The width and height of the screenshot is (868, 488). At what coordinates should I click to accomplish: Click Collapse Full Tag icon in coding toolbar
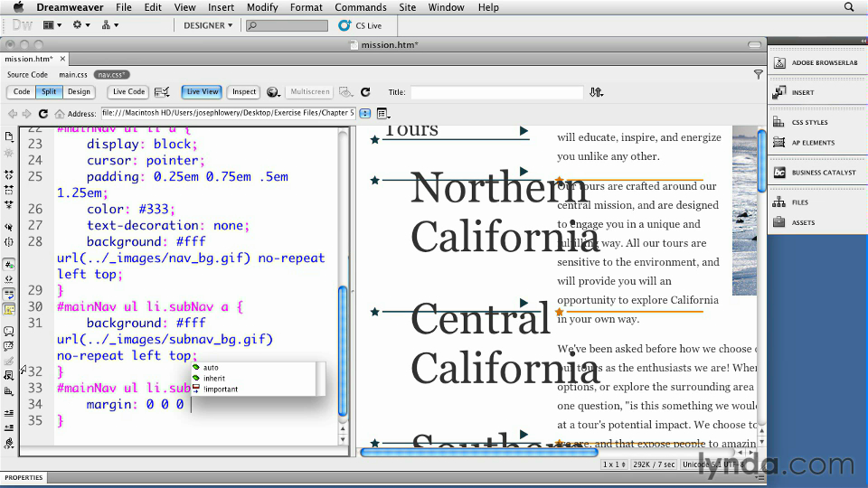point(9,174)
